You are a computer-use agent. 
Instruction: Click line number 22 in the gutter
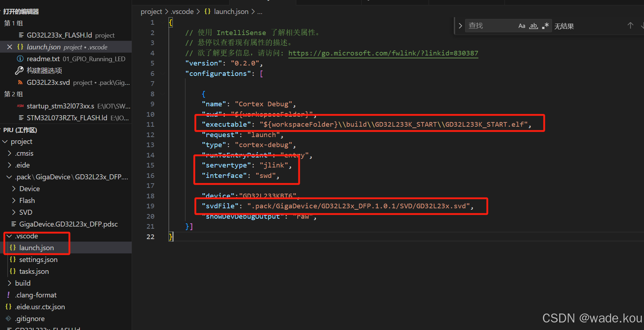[x=150, y=237]
